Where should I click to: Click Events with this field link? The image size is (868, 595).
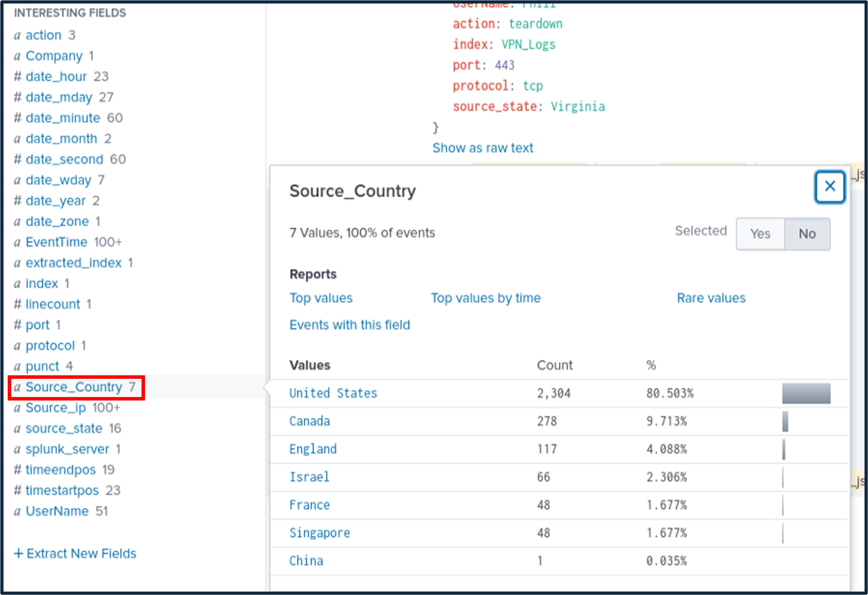coord(350,325)
